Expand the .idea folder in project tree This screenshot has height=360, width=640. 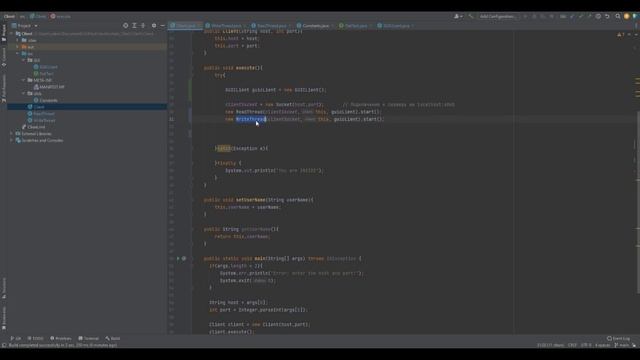(18, 40)
